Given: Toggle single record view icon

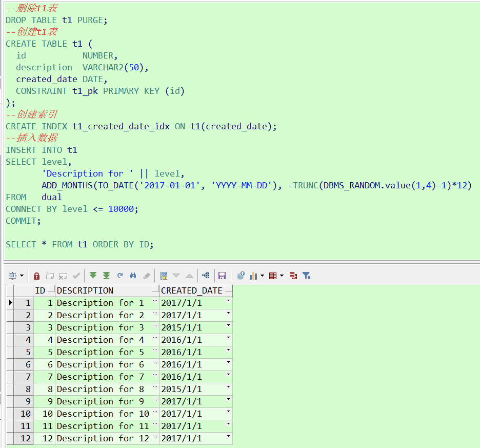Looking at the screenshot, I should [164, 276].
